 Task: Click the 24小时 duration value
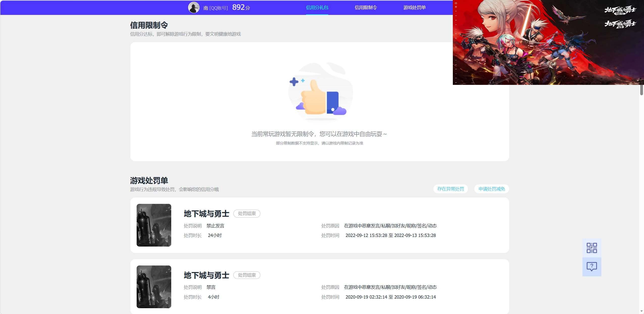tap(215, 235)
